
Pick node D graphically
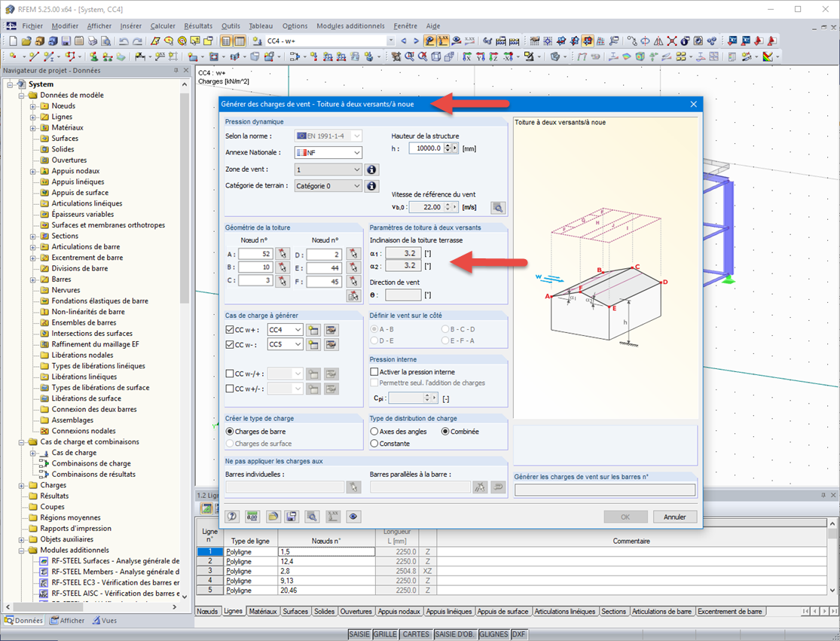[x=353, y=254]
